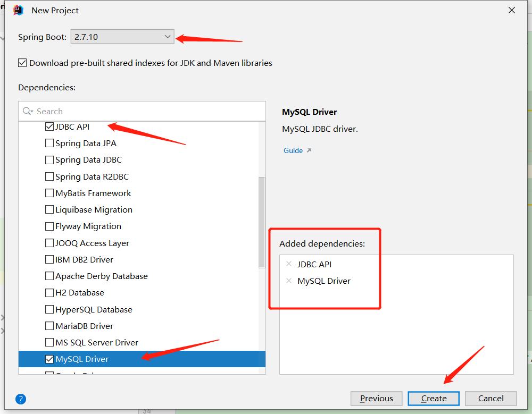Screen dimensions: 532x414
Task: Open the Spring Boot version dropdown
Action: 122,37
